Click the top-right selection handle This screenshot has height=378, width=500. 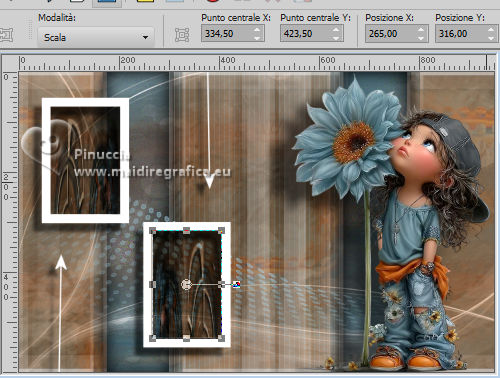tap(221, 231)
